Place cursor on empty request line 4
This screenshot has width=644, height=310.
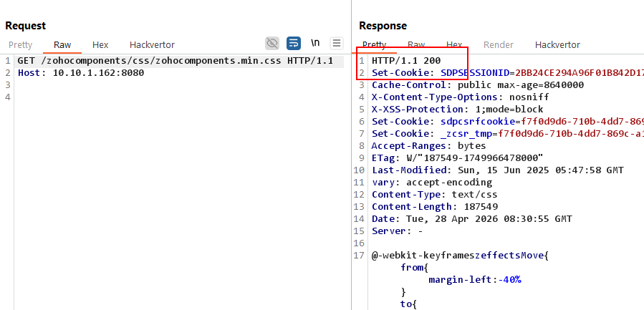coord(179,97)
